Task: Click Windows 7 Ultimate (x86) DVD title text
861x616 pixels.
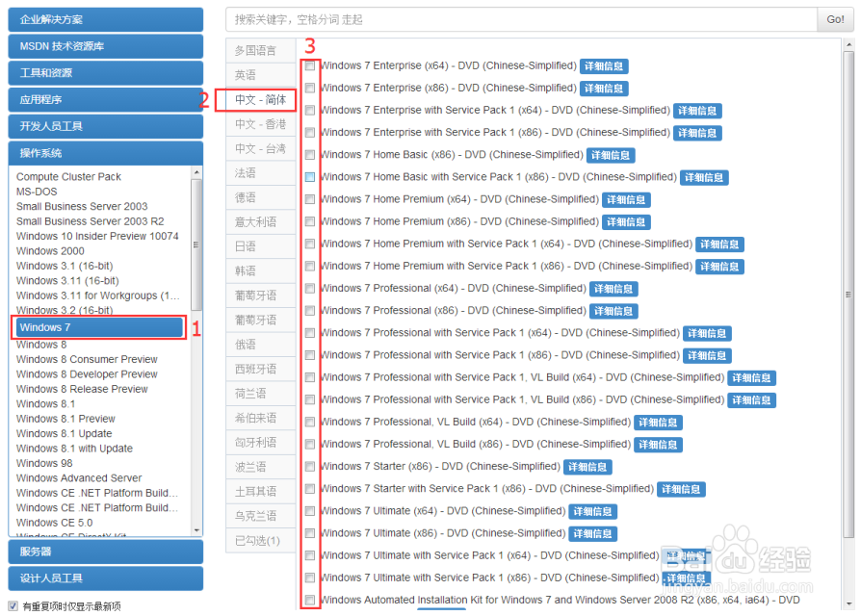Action: click(443, 533)
